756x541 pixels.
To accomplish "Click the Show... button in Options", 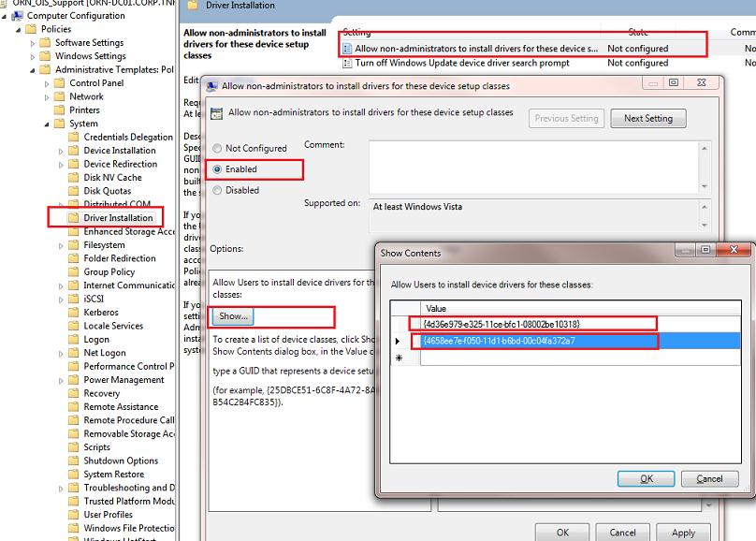I will point(234,316).
